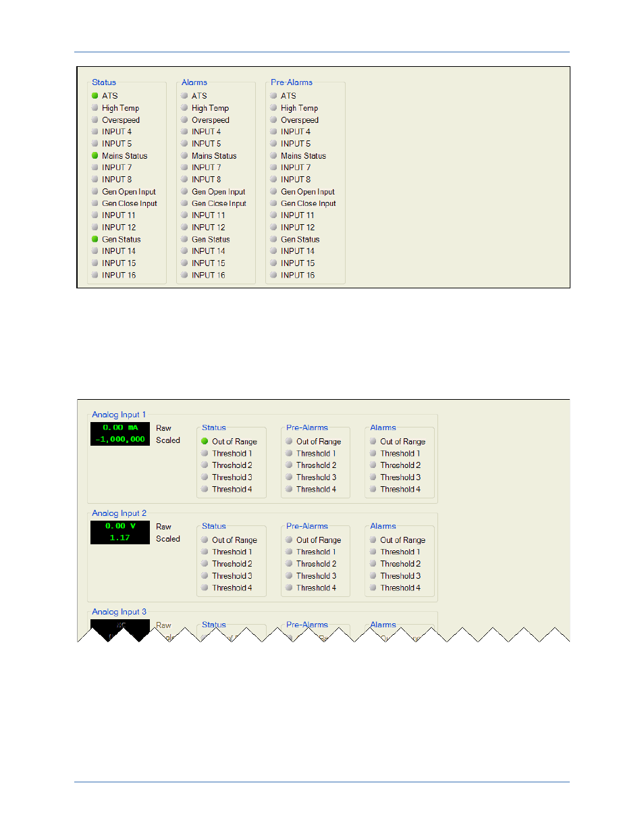Click the Alarms heading in contact inputs panel

tap(194, 82)
